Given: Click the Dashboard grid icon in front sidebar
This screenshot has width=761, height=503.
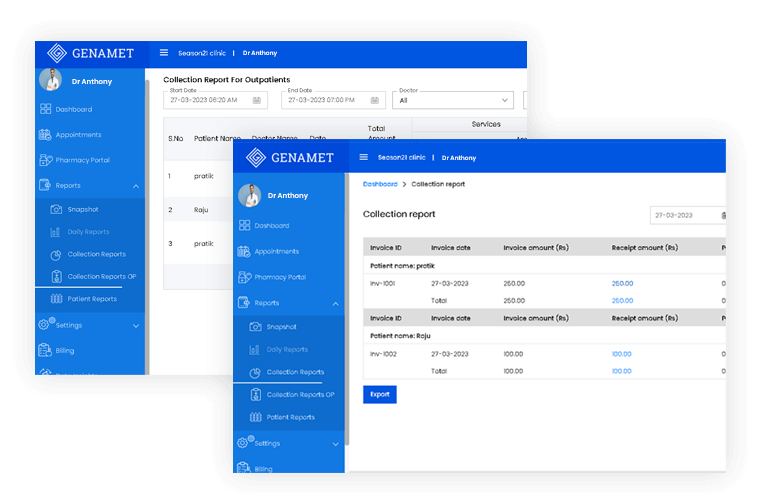Looking at the screenshot, I should [244, 226].
